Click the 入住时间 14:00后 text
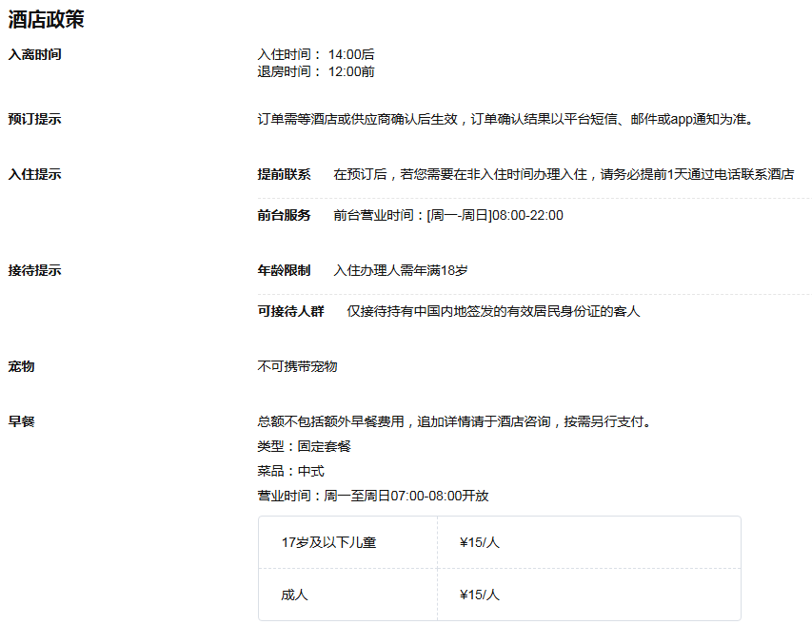The width and height of the screenshot is (812, 644). (316, 55)
